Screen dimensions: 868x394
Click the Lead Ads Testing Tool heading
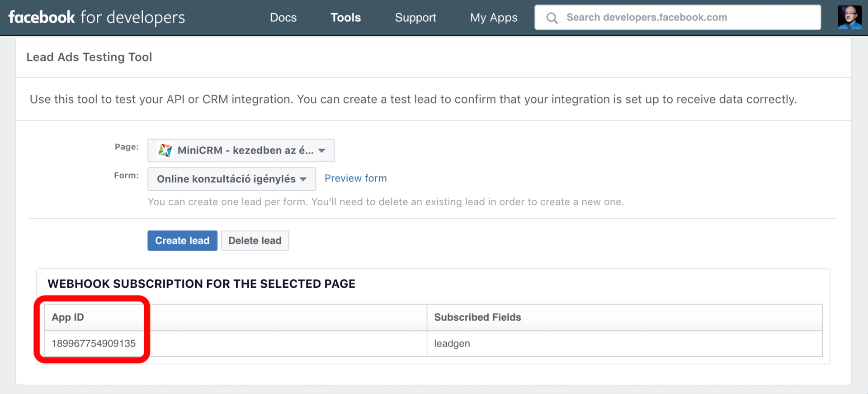click(89, 57)
